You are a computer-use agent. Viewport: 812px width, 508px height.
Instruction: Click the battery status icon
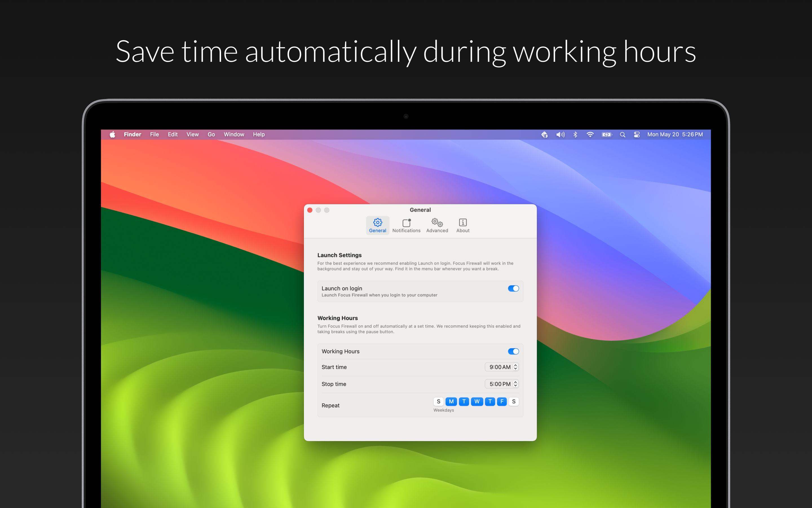(x=607, y=134)
